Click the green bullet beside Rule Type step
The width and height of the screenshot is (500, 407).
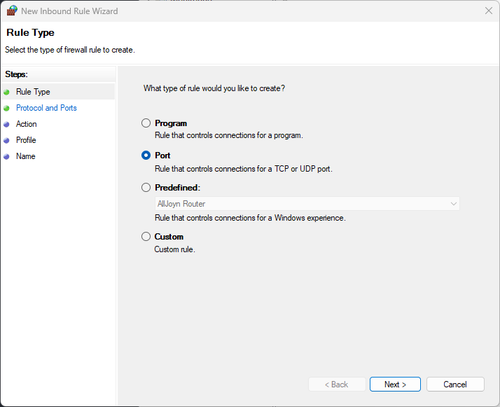coord(6,92)
